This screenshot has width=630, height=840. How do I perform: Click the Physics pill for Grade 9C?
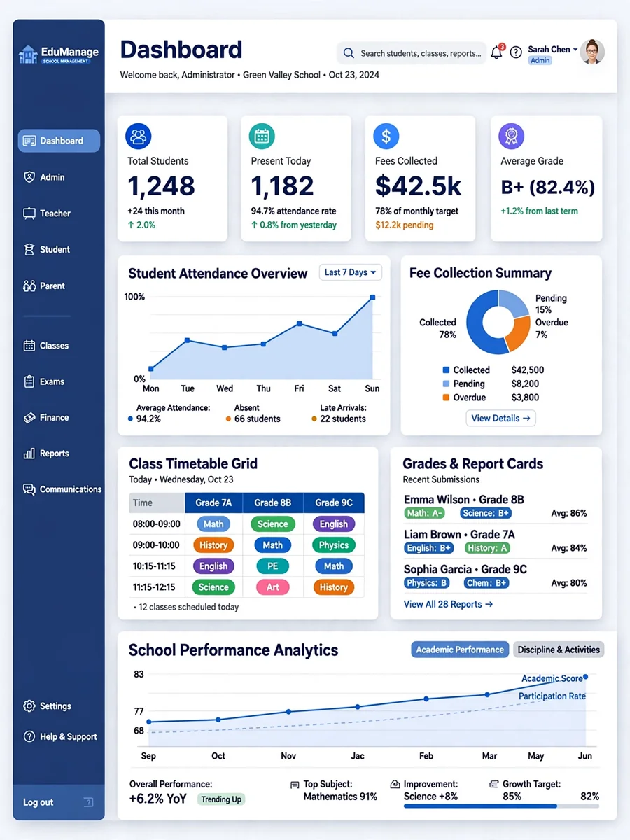tap(334, 545)
